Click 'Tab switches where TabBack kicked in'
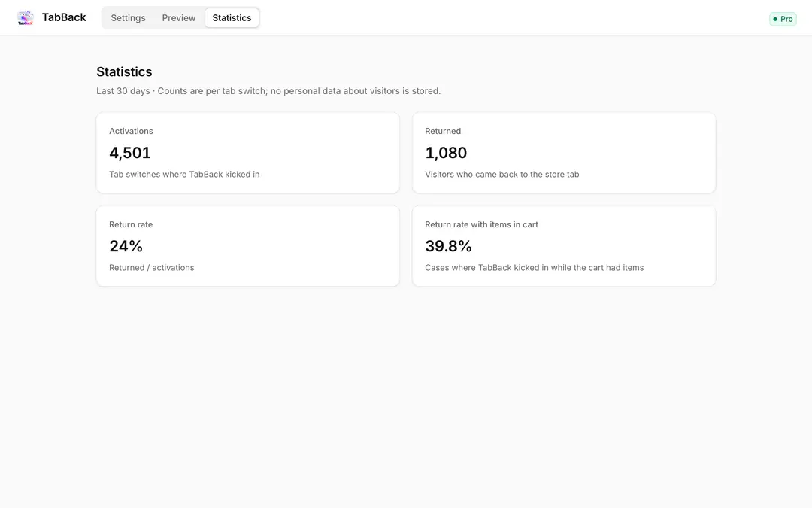The height and width of the screenshot is (508, 812). [x=184, y=174]
